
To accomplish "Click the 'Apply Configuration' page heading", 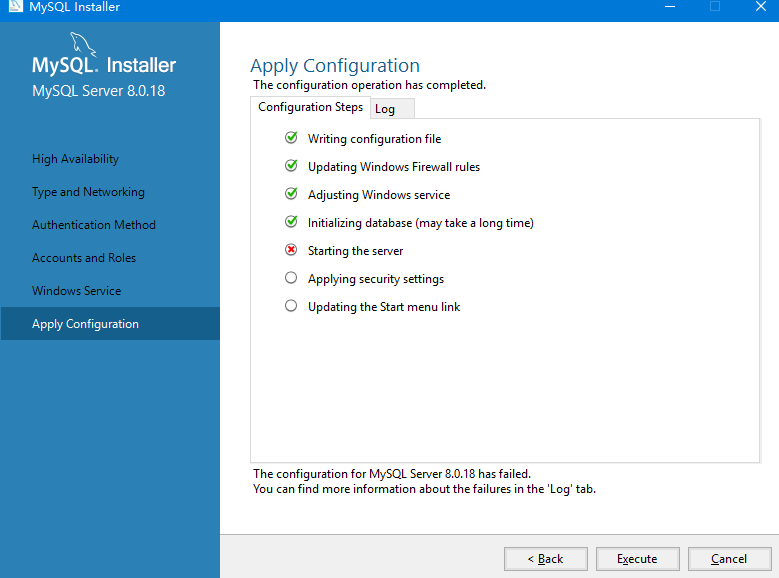I will 335,66.
